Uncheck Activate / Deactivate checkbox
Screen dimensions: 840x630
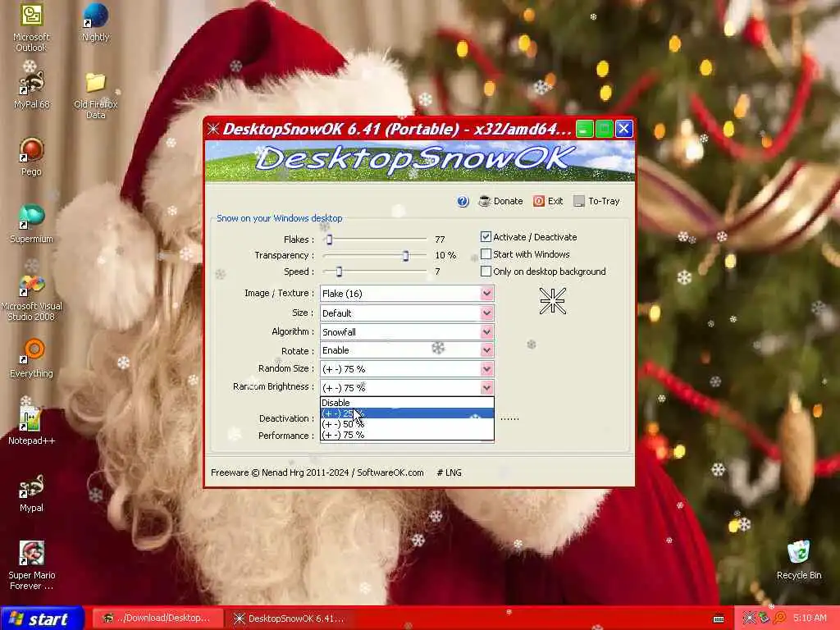[x=486, y=237]
